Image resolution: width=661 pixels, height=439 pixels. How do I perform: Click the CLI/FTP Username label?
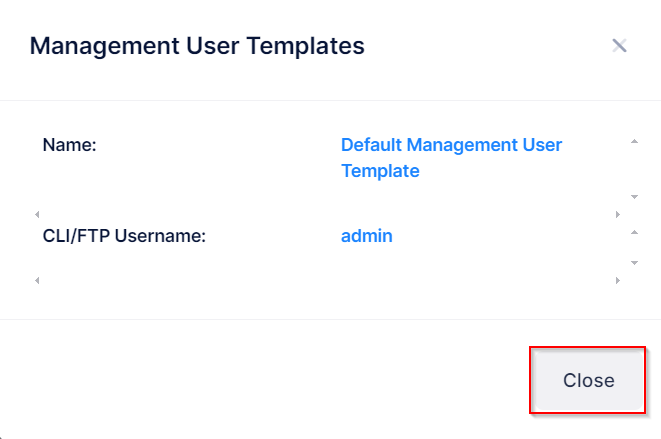pyautogui.click(x=124, y=237)
